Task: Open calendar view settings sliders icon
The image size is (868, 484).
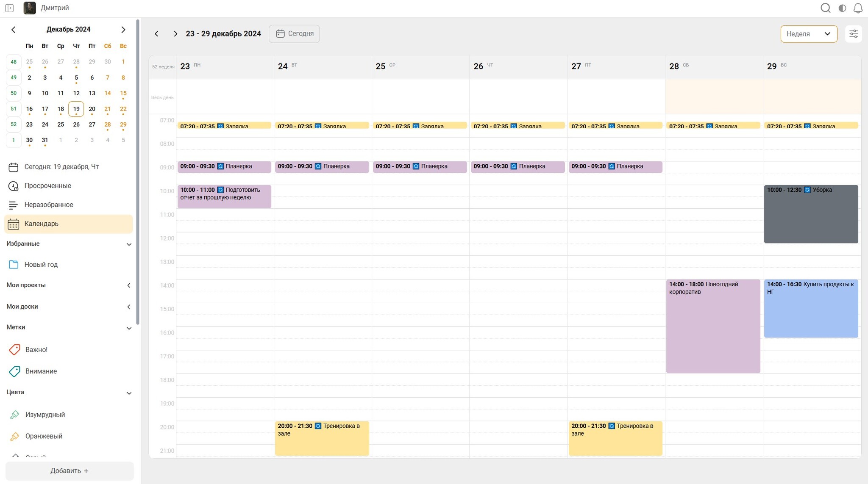Action: [x=853, y=34]
